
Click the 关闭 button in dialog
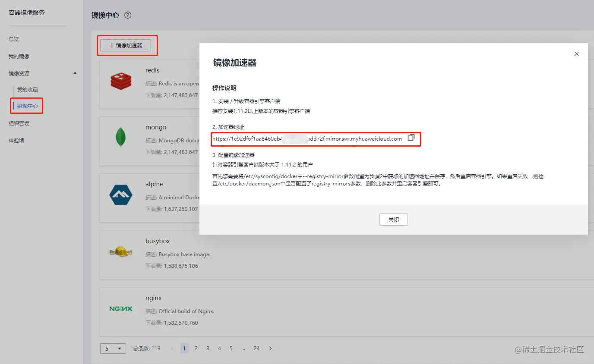pos(393,220)
